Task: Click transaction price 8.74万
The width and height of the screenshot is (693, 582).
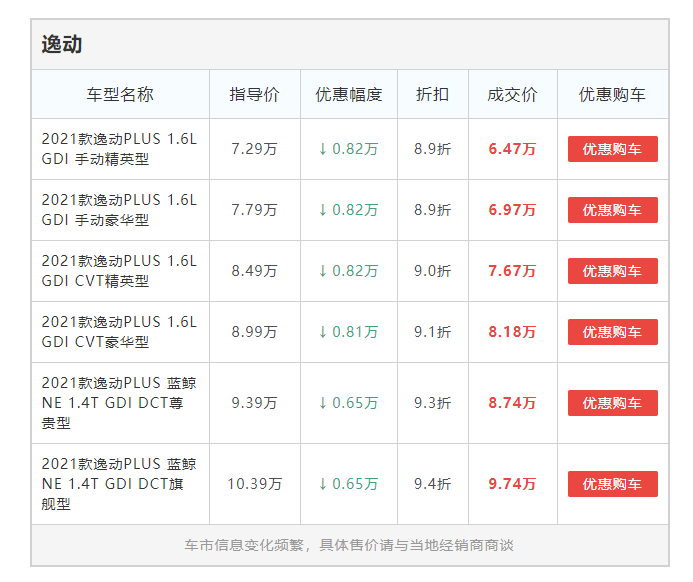Action: point(513,403)
